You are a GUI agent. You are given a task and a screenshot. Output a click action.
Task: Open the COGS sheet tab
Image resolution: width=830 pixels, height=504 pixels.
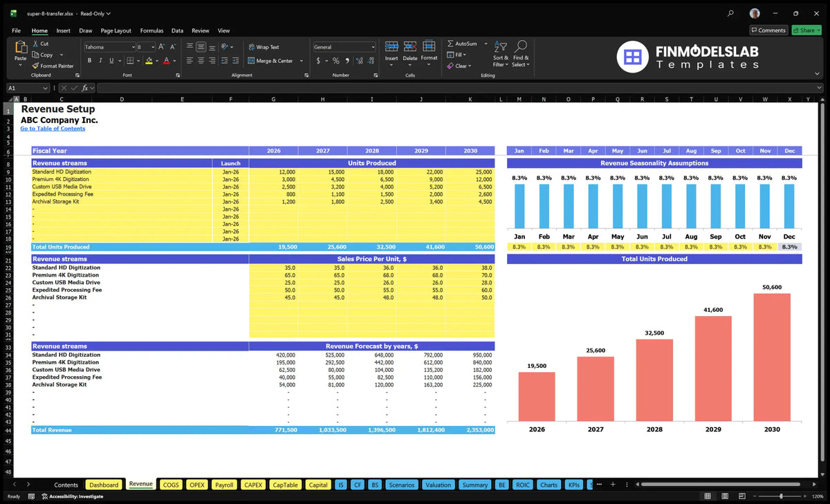click(171, 485)
